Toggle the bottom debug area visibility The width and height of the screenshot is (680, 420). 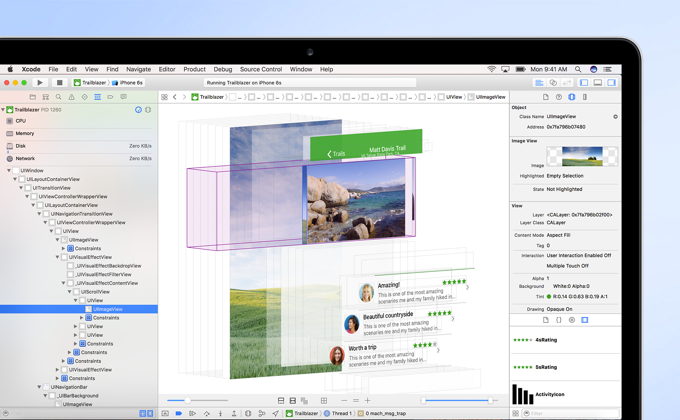click(x=598, y=83)
